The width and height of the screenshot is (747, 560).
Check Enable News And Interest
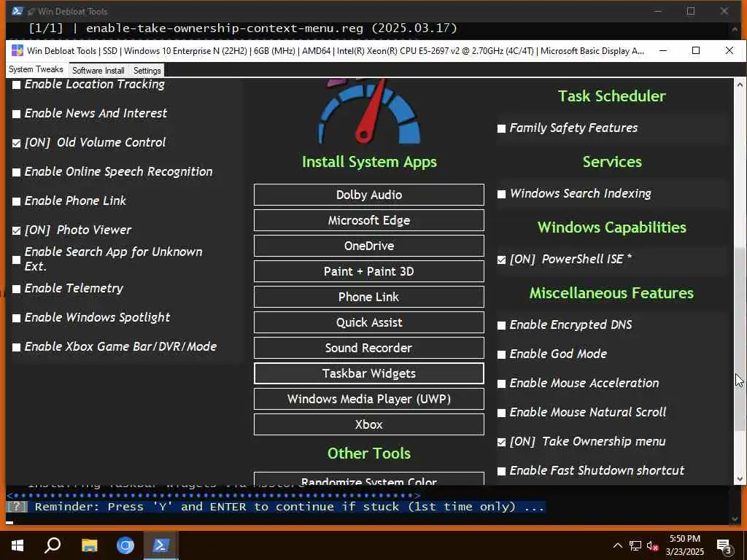(x=17, y=114)
